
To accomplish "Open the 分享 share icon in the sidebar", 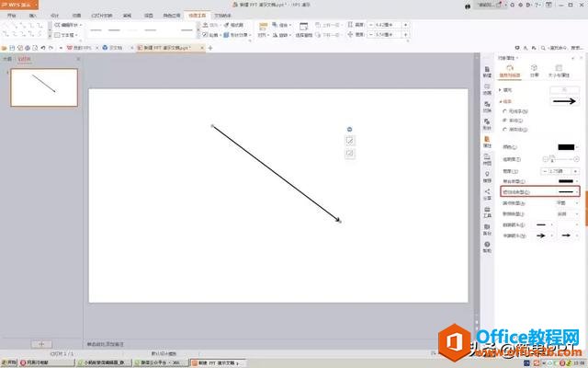I will [x=487, y=194].
